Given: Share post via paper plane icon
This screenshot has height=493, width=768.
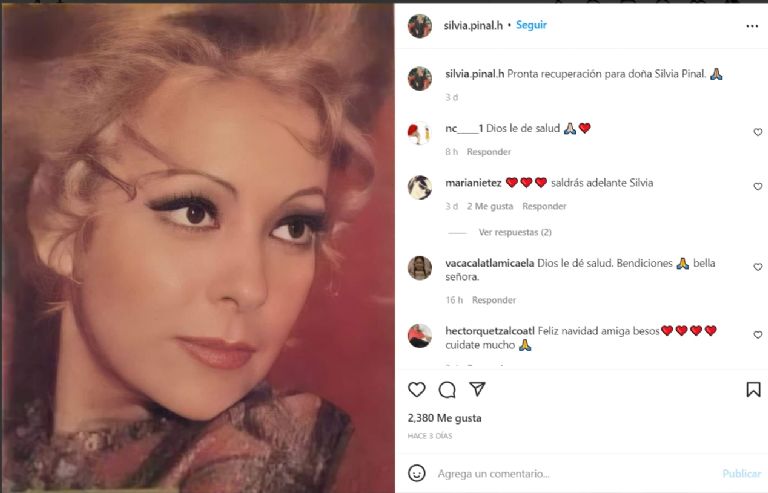Looking at the screenshot, I should pos(477,389).
